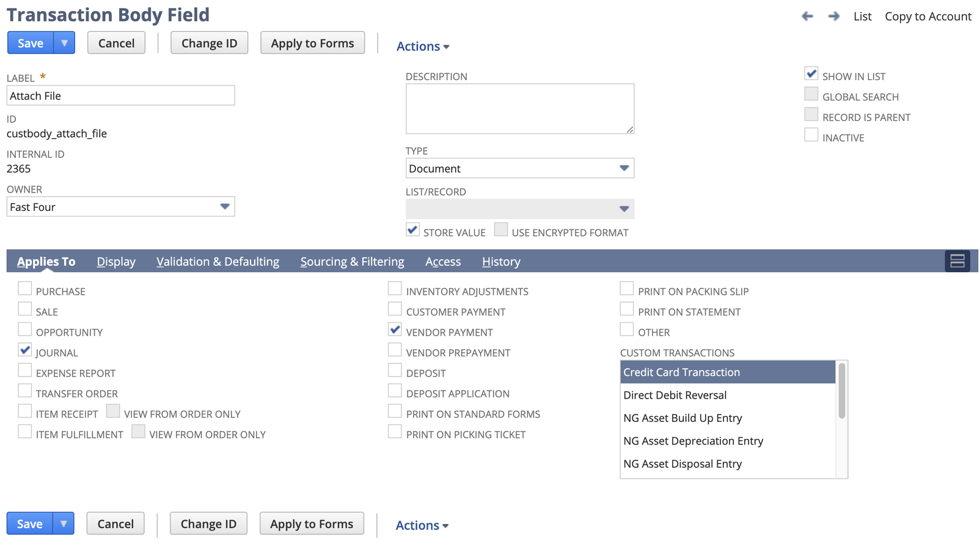The width and height of the screenshot is (980, 560).
Task: Check the Other checkbox
Action: tap(627, 330)
